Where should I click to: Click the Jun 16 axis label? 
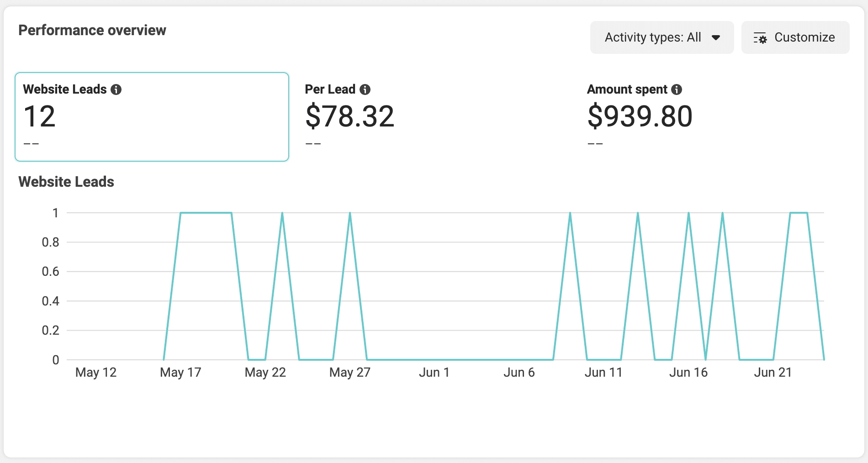(x=688, y=373)
